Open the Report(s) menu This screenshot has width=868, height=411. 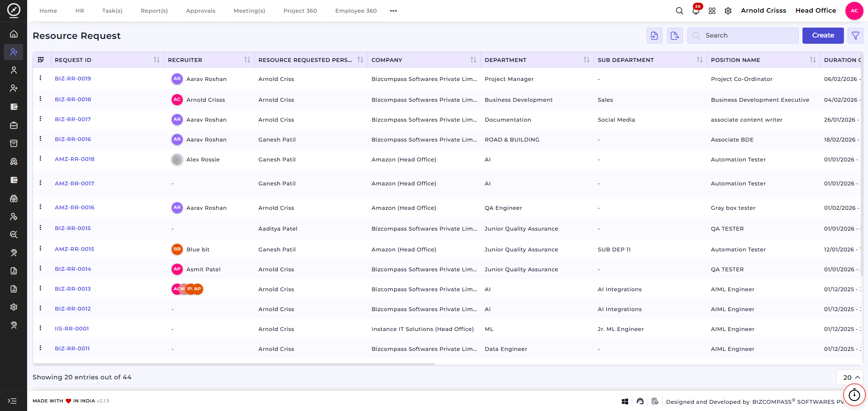[154, 11]
